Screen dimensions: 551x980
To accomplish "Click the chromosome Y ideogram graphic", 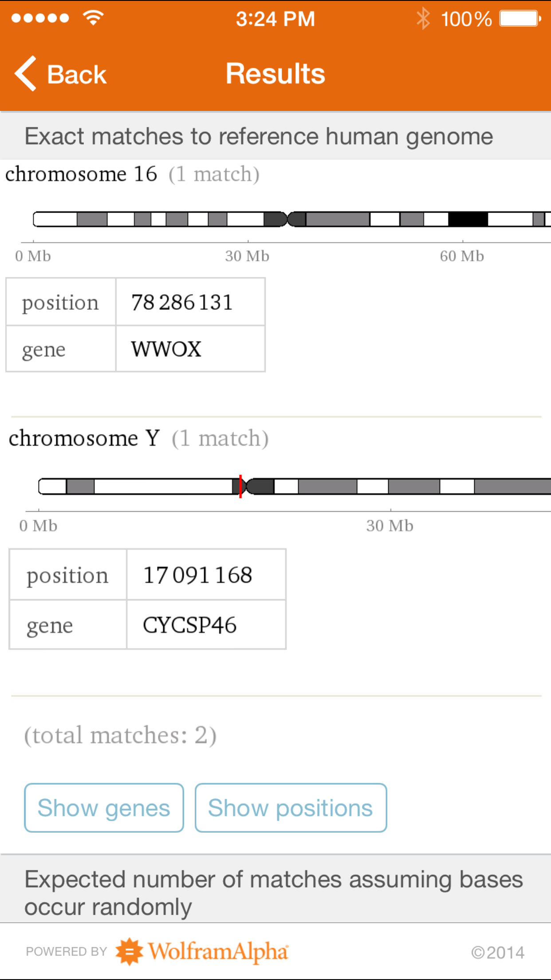I will (x=288, y=487).
